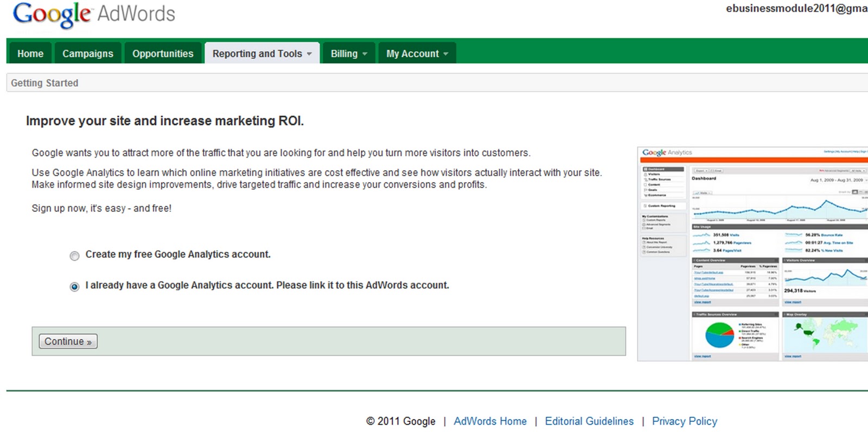
Task: Open the Editorial Guidelines link
Action: tap(589, 421)
